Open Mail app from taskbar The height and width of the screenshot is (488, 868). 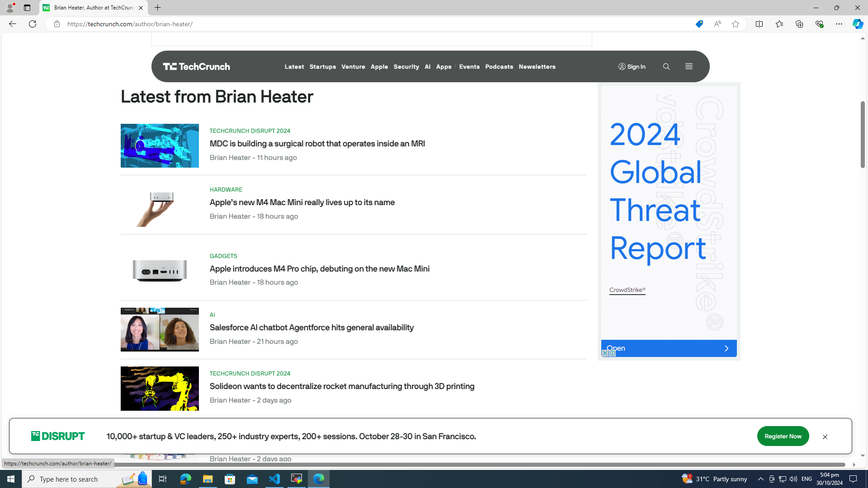(252, 479)
